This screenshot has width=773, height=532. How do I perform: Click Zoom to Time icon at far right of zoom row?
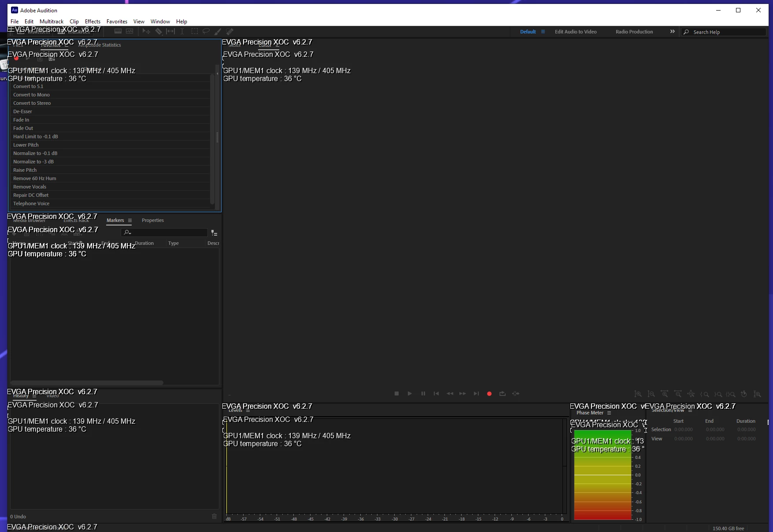point(757,394)
